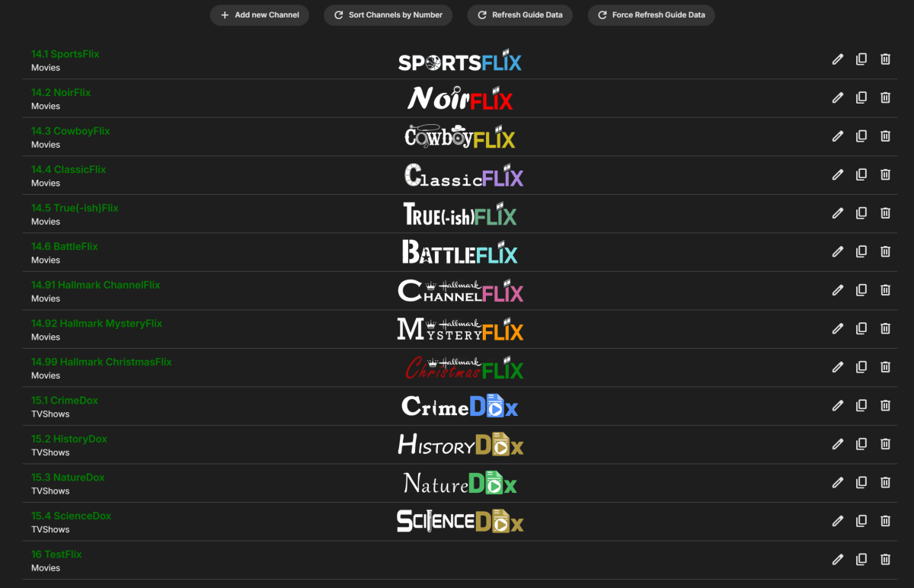Edit Hallmark ChannelFlix using the pencil icon
Image resolution: width=914 pixels, height=588 pixels.
click(x=838, y=289)
